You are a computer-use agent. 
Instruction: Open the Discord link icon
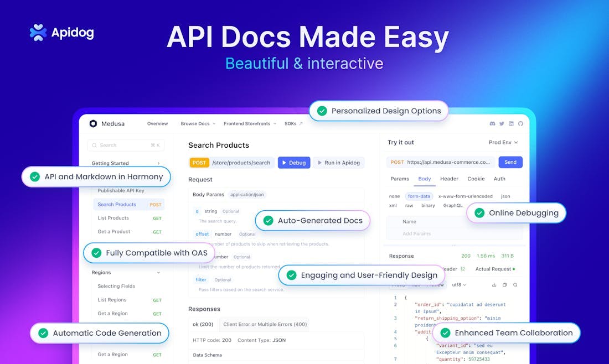[493, 124]
